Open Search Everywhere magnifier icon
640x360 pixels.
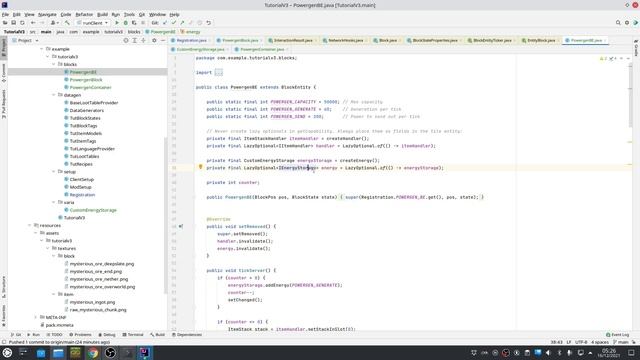(x=618, y=23)
